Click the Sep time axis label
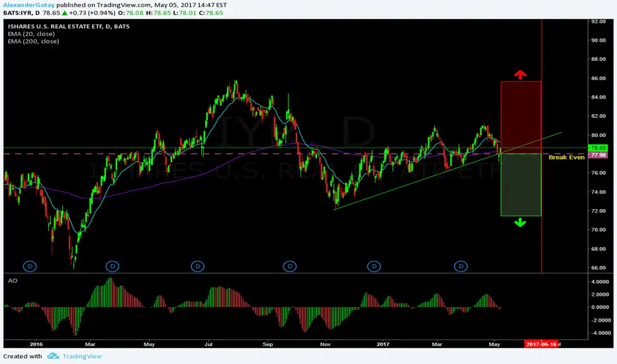The width and height of the screenshot is (617, 364). (267, 344)
